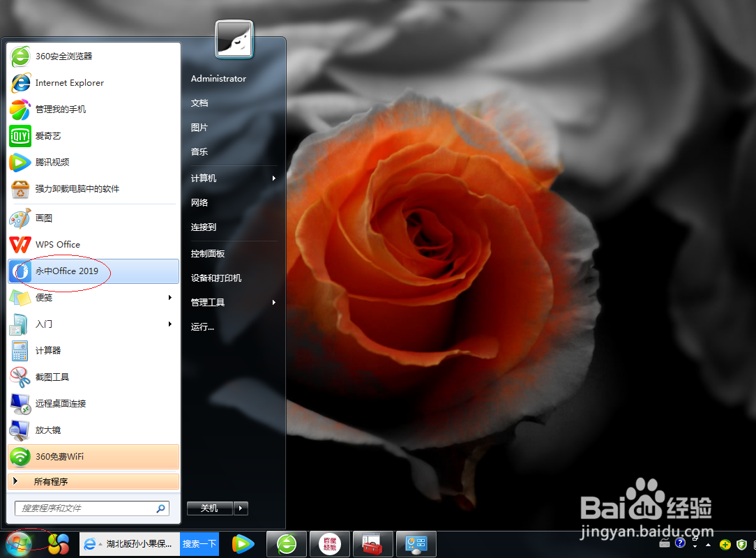Launch 计算器 calculator
Screen dimensions: 756x558
point(93,351)
